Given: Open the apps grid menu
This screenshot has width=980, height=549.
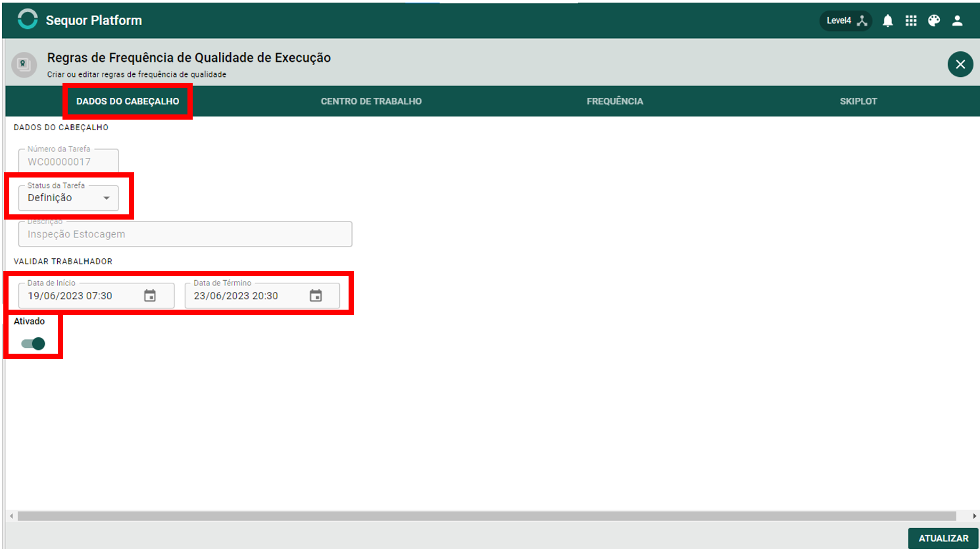Looking at the screenshot, I should coord(911,20).
